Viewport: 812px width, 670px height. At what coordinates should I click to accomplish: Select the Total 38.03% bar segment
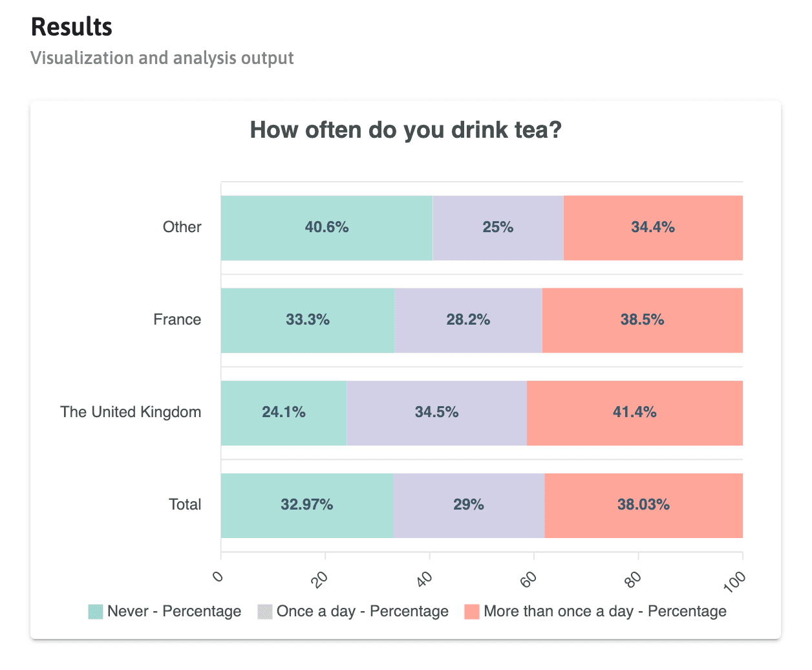tap(643, 505)
